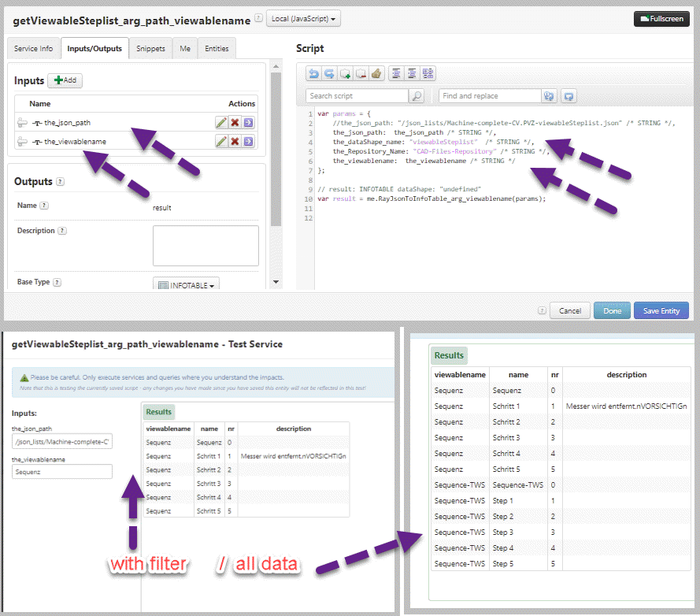Insert the_viewablename into script via arrow icon
The width and height of the screenshot is (700, 616).
pyautogui.click(x=249, y=142)
